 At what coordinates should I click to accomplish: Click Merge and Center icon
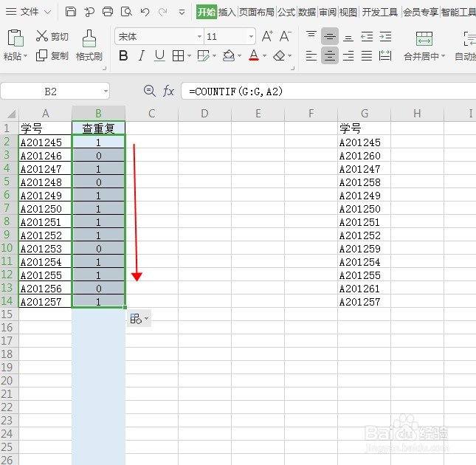point(424,38)
